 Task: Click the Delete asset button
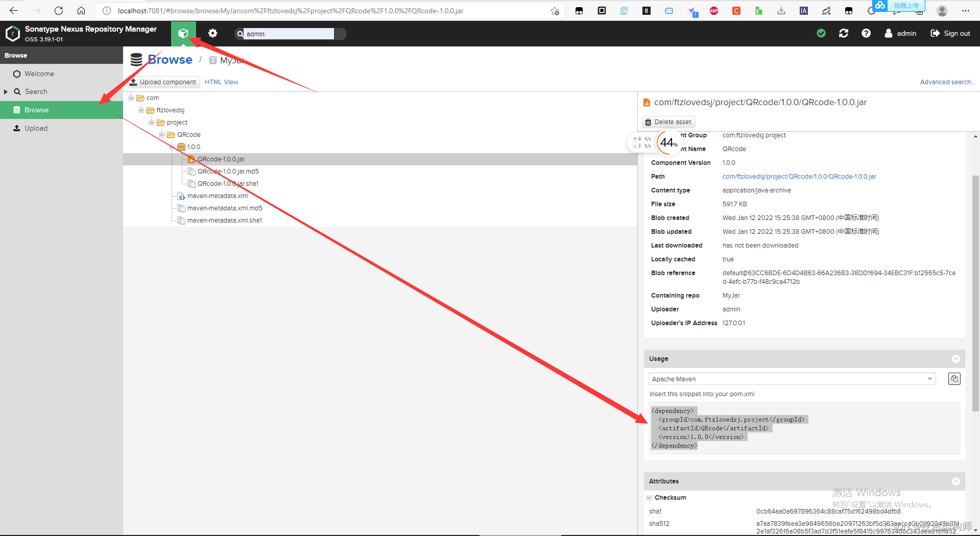[x=668, y=122]
